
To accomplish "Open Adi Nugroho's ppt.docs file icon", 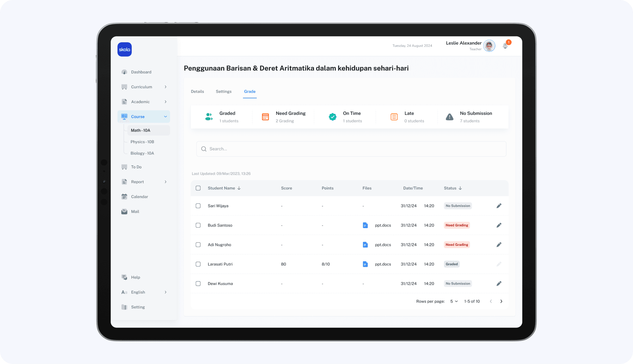I will (x=365, y=245).
